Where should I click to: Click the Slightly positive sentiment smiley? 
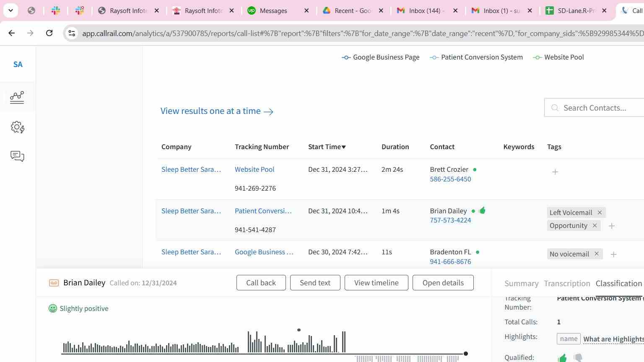click(53, 308)
